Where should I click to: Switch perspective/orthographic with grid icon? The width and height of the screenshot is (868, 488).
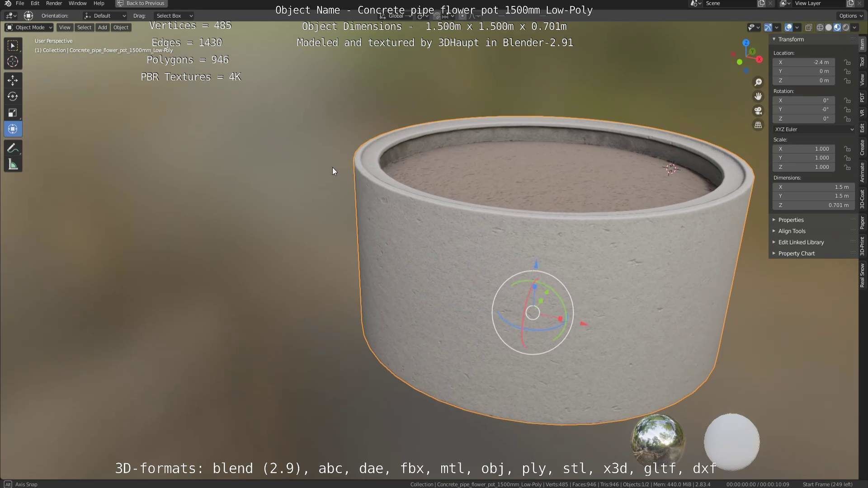point(758,125)
